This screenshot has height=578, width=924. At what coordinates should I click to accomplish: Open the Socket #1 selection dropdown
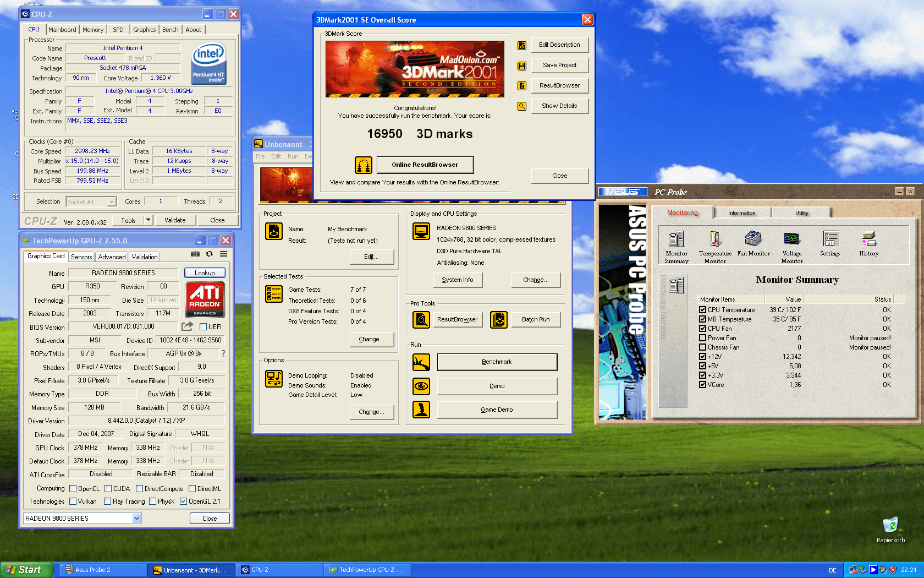(x=112, y=202)
